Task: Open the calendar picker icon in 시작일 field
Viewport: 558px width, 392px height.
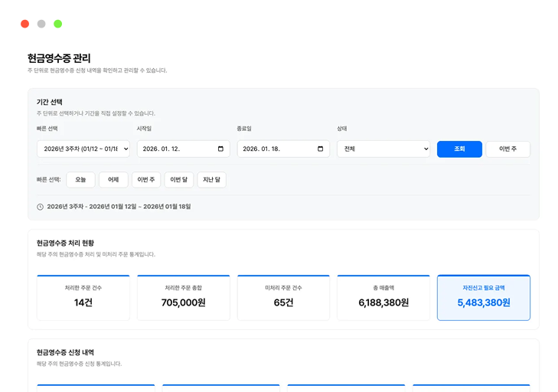Action: pyautogui.click(x=221, y=149)
